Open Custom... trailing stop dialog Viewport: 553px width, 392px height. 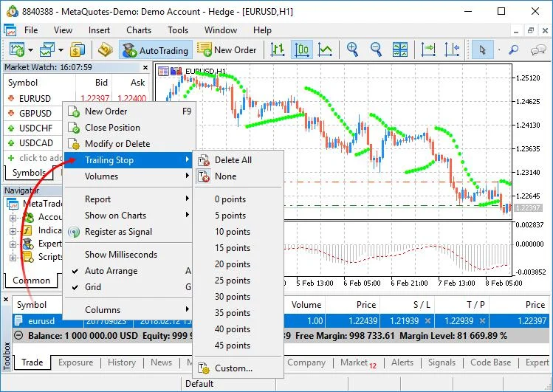coord(238,368)
